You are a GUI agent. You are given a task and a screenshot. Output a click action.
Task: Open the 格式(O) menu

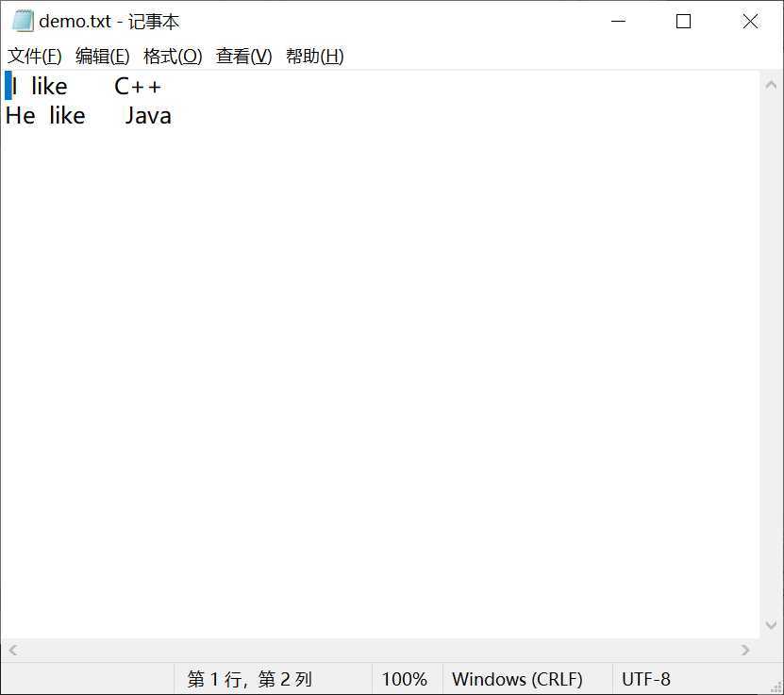tap(173, 56)
